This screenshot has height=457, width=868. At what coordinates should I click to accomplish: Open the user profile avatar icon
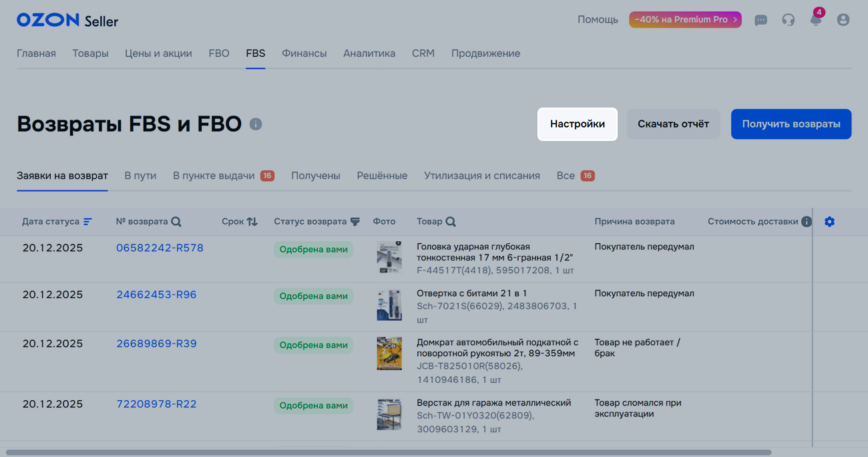click(843, 20)
